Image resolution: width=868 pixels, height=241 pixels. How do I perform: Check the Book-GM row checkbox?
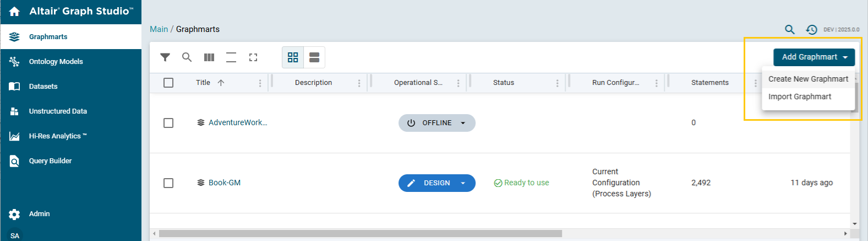168,183
